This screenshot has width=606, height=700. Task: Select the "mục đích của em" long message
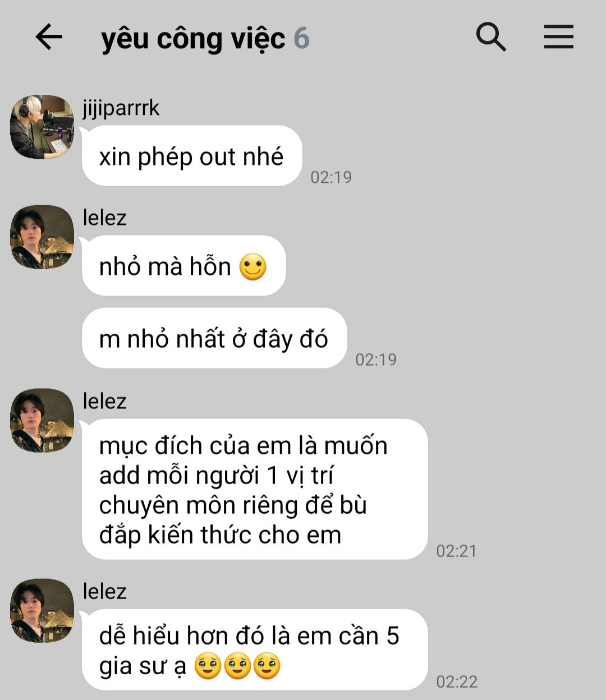[x=255, y=489]
